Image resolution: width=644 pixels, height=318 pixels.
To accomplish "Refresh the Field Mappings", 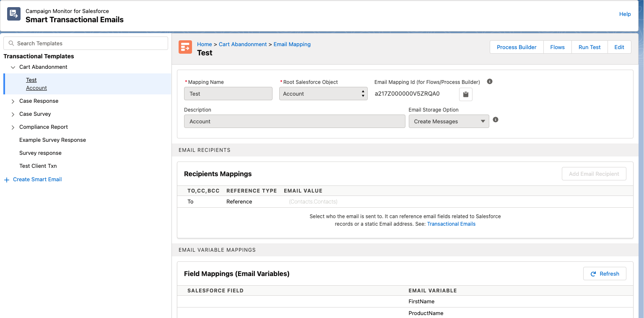I will [x=605, y=274].
